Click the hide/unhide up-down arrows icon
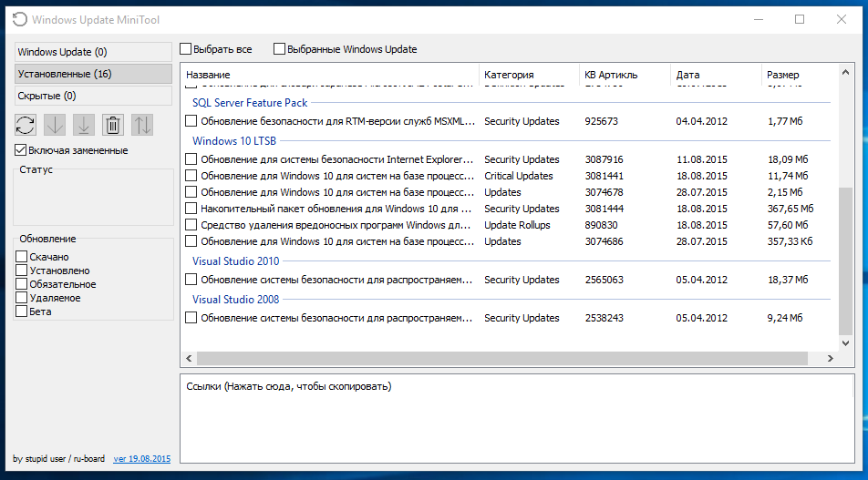Image resolution: width=868 pixels, height=480 pixels. coord(142,125)
